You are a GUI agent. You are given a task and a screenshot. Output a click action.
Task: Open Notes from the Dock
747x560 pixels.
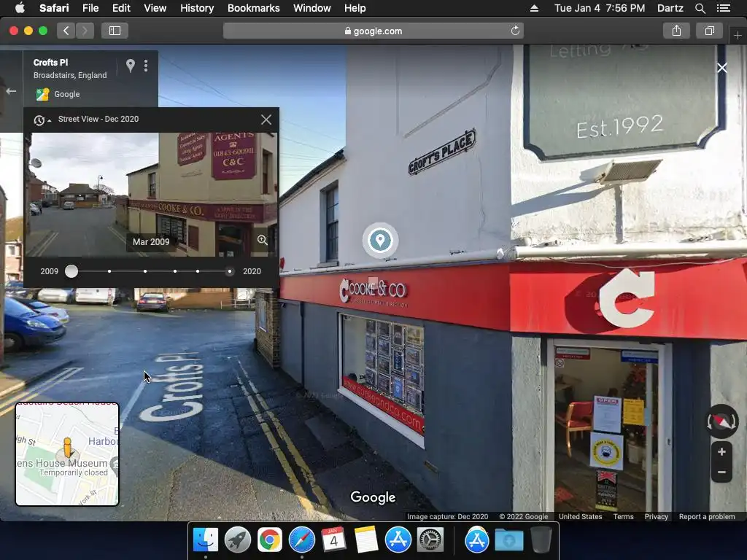(x=366, y=540)
